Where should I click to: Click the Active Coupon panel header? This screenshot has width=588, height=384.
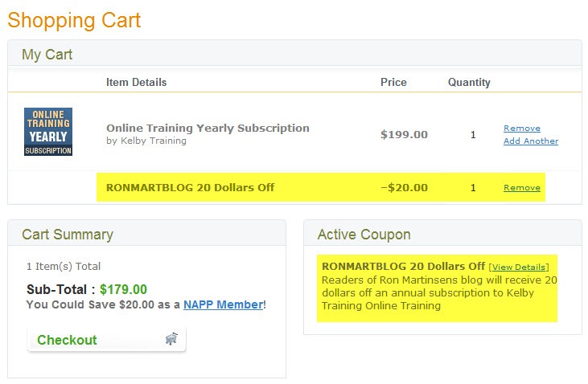(x=364, y=235)
